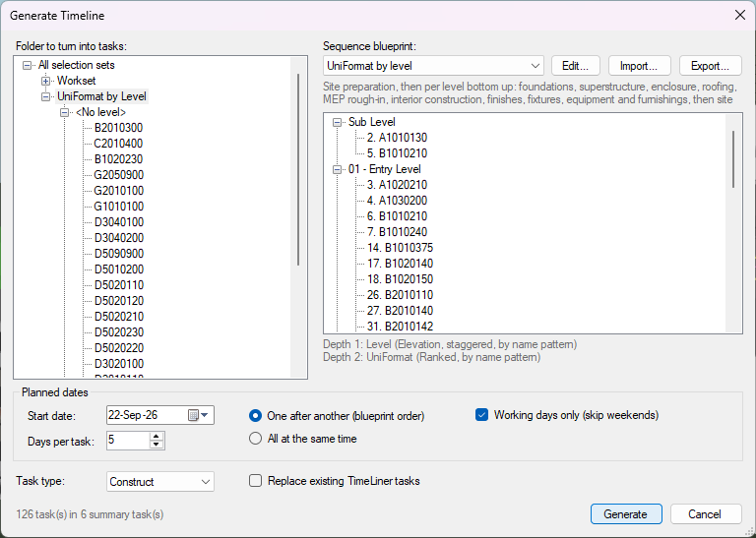
Task: Select the Workset tree item
Action: (x=76, y=81)
